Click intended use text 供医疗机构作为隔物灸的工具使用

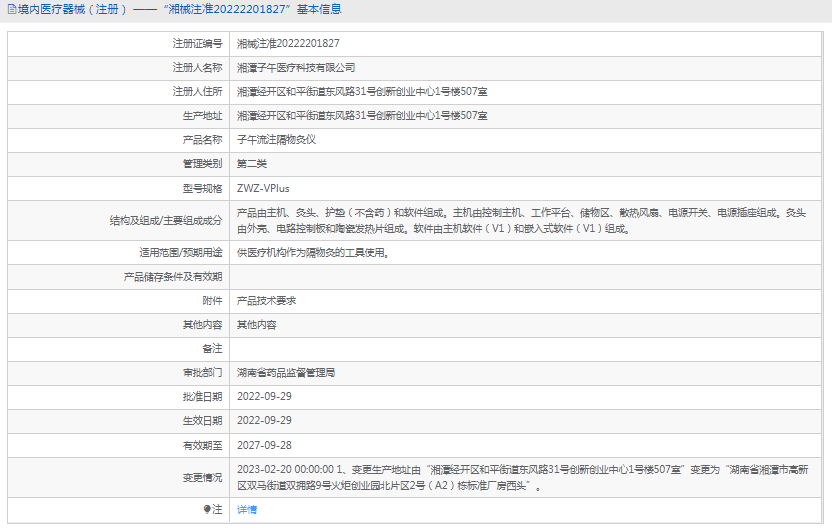313,253
